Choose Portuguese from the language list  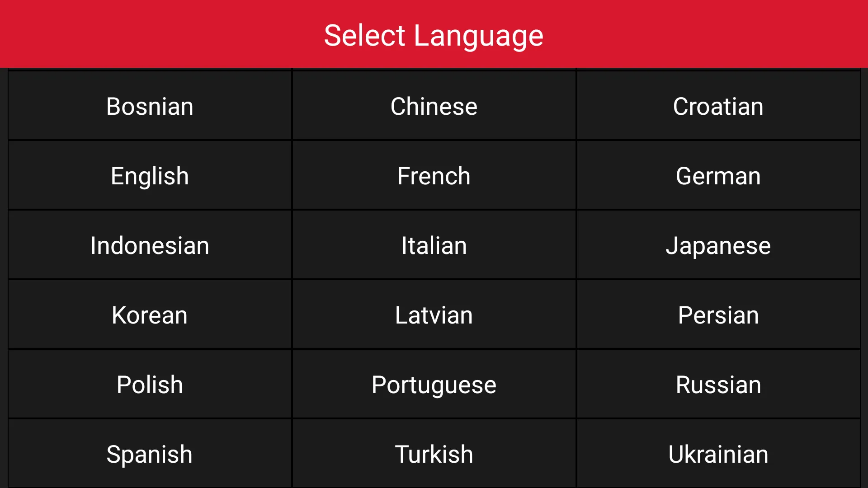coord(434,385)
